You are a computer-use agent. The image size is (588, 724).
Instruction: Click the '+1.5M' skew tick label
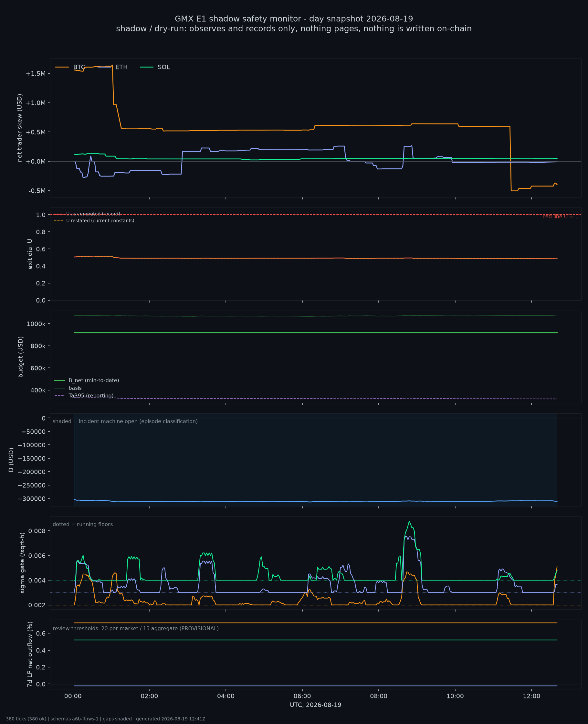(36, 74)
